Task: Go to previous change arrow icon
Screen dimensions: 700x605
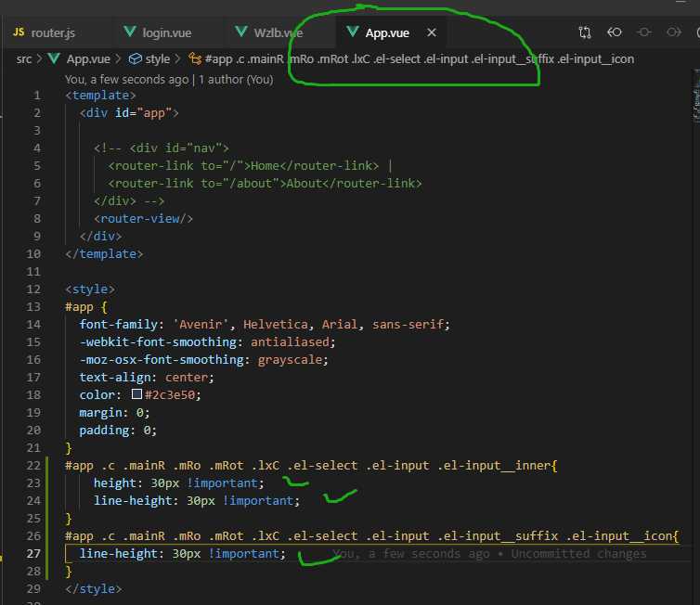Action: pos(615,32)
